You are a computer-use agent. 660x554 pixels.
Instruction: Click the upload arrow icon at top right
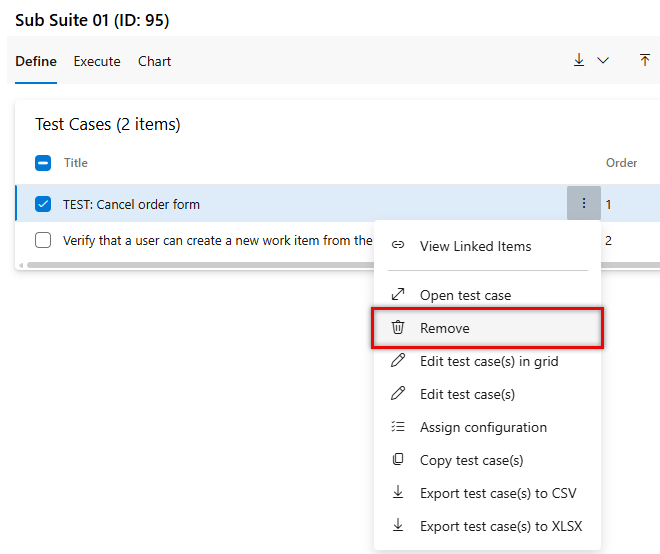[x=645, y=61]
